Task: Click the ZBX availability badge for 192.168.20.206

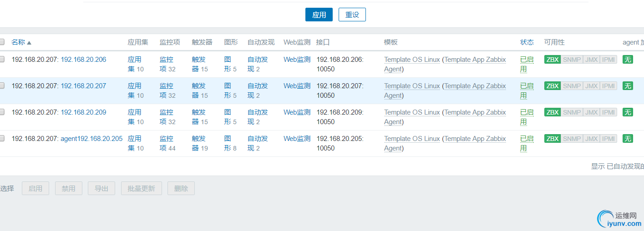Action: (x=553, y=60)
